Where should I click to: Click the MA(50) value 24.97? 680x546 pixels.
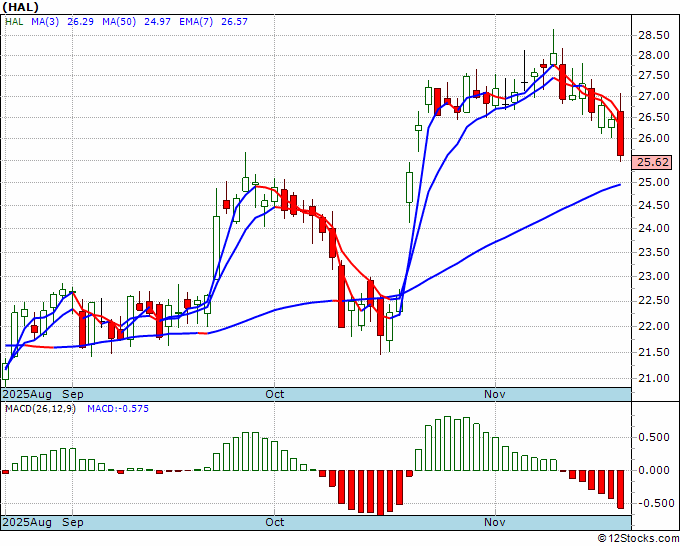tap(157, 21)
